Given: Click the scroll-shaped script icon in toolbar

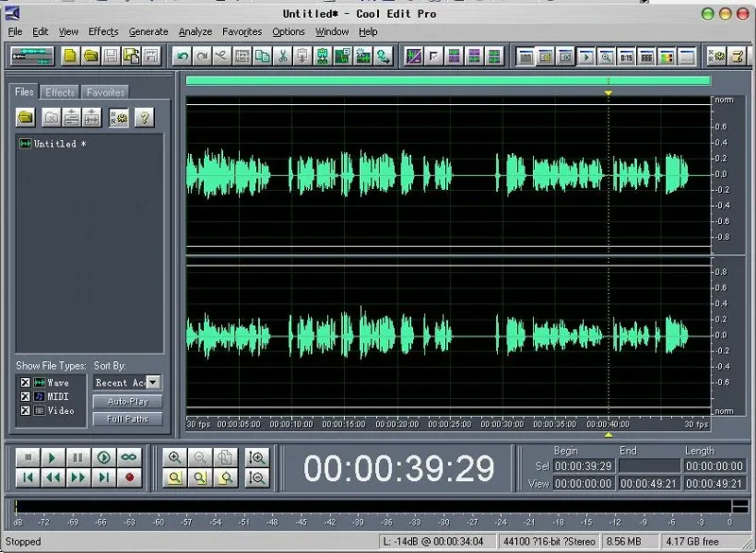Looking at the screenshot, I should pos(737,57).
